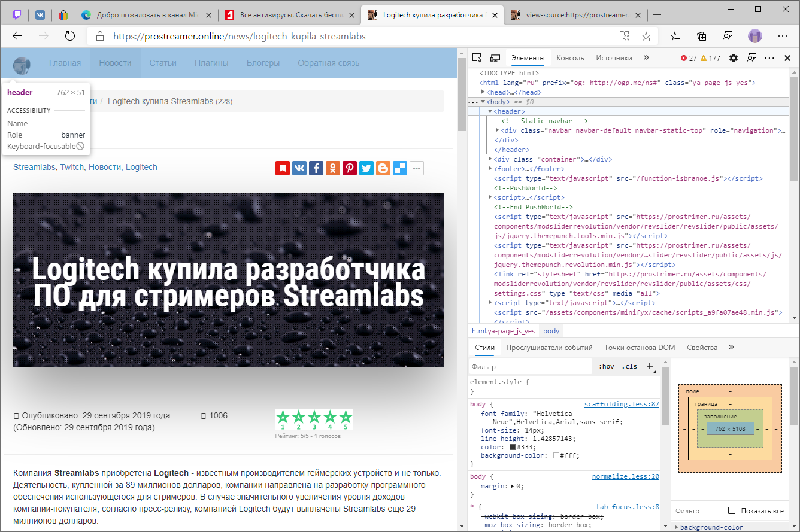Screen dimensions: 800x532
Task: Open the Favorites list icon
Action: coord(675,36)
